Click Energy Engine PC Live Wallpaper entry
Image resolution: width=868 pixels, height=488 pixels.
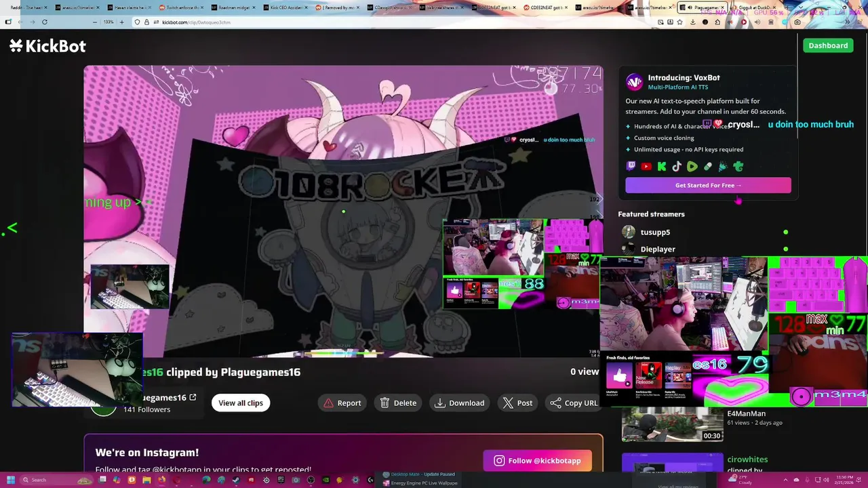(420, 483)
